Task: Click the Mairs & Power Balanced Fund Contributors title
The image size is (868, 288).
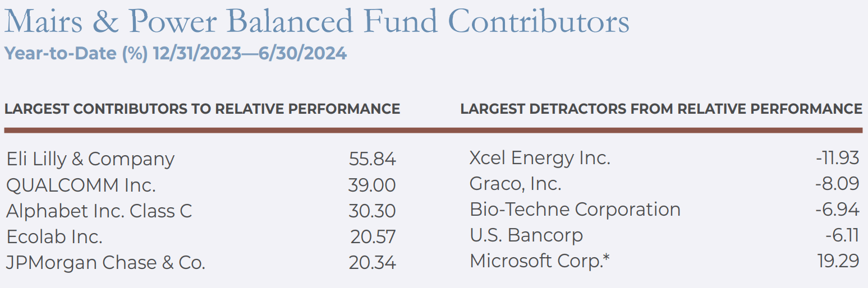Action: click(x=316, y=21)
